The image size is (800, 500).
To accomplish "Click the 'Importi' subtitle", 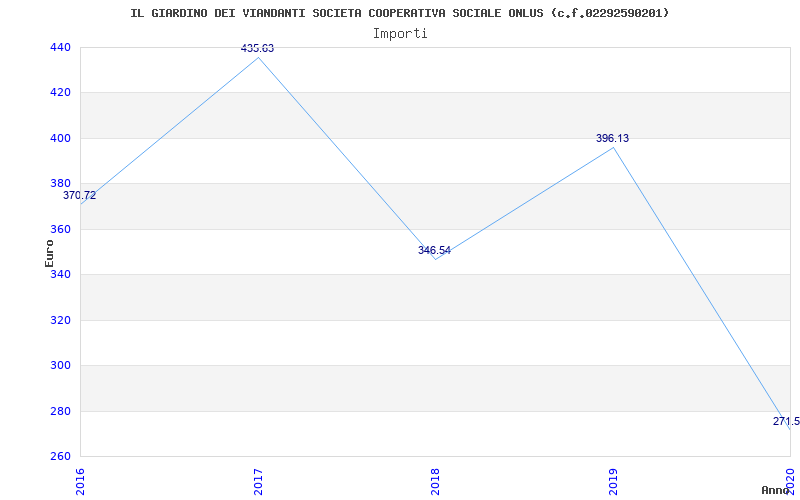I will (400, 34).
